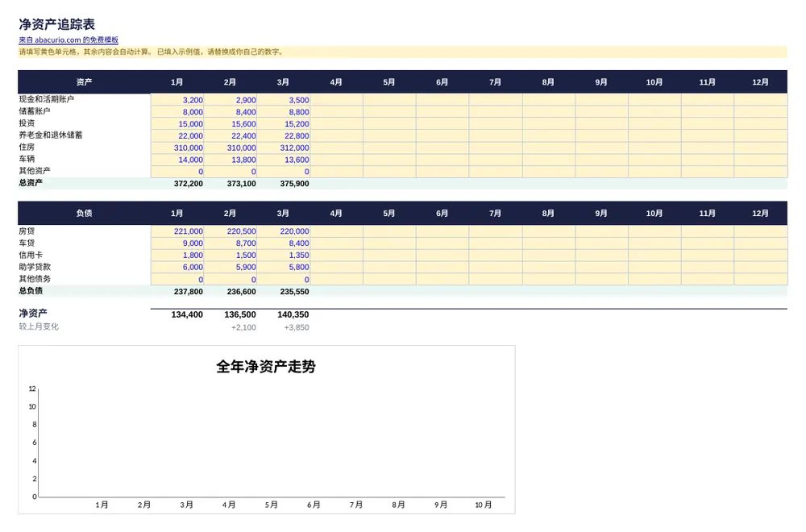
Task: Select the 养老金和退休储蓄 row label
Action: point(50,135)
